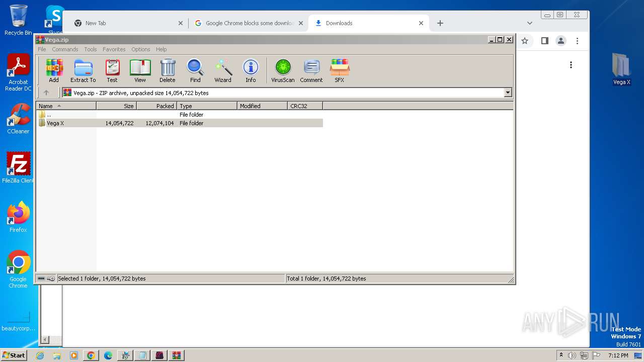Image resolution: width=644 pixels, height=362 pixels.
Task: Switch to the New Tab tab in Chrome
Action: [x=128, y=23]
